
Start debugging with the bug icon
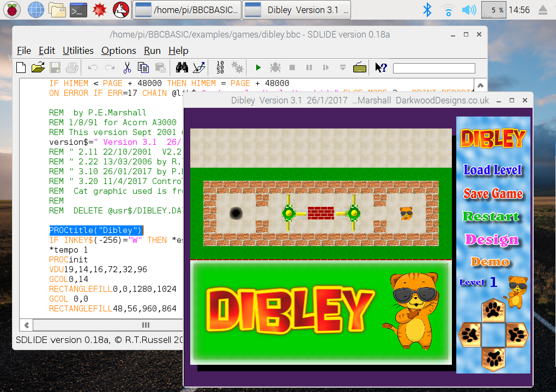click(x=275, y=68)
